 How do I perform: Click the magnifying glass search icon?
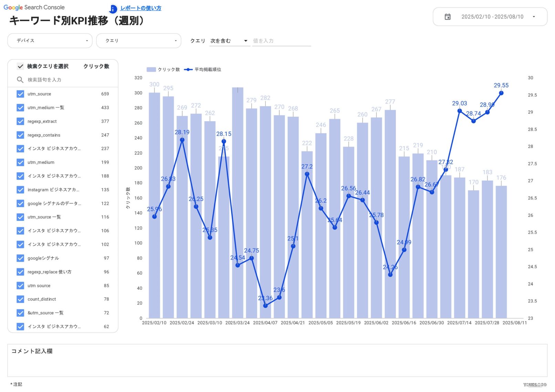[20, 80]
